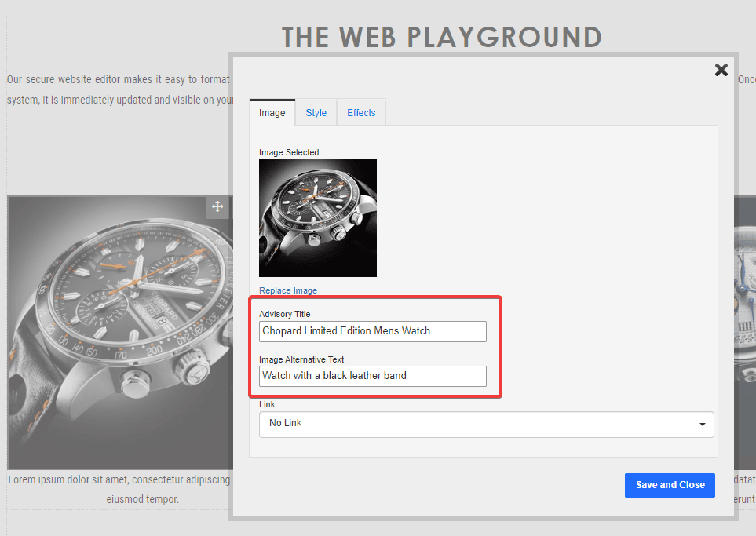Screen dimensions: 756x536
Task: Switch to the Style tab
Action: pos(315,112)
